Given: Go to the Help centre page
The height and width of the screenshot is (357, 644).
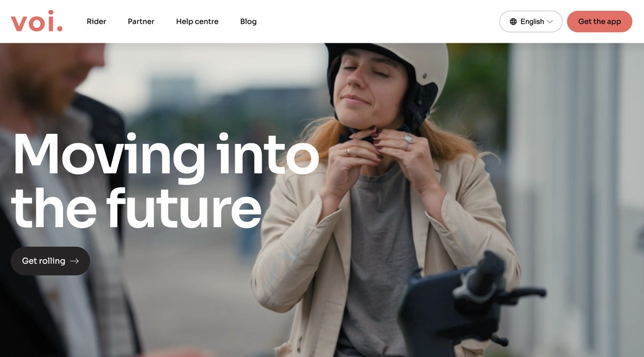Looking at the screenshot, I should coord(197,21).
